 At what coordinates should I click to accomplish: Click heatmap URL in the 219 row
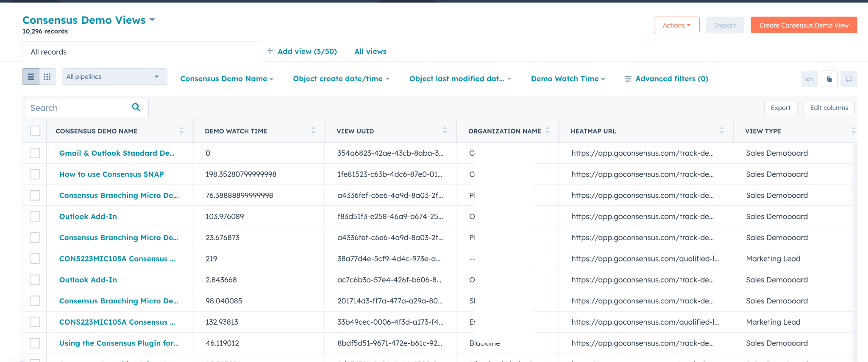(645, 259)
